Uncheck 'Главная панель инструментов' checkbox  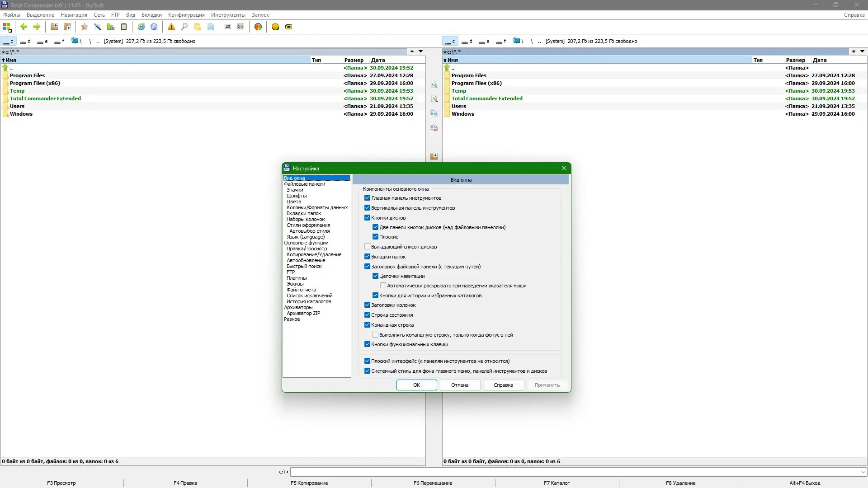click(367, 198)
